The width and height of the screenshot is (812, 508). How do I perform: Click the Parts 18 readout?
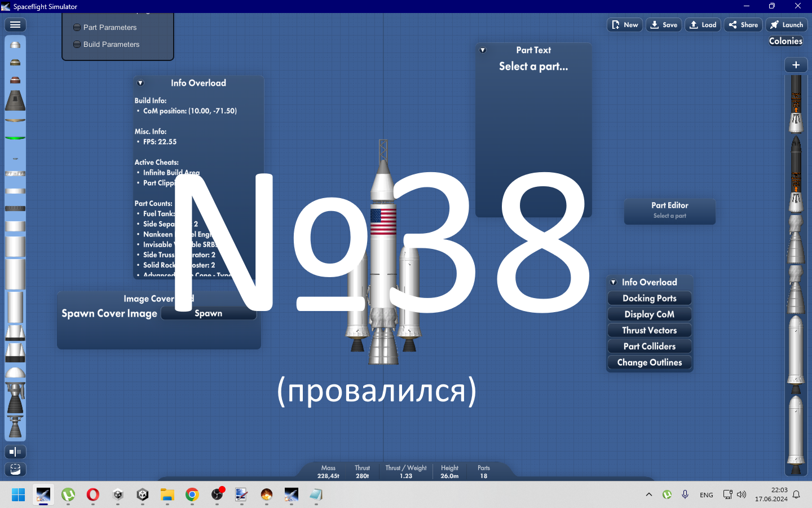[x=484, y=472]
